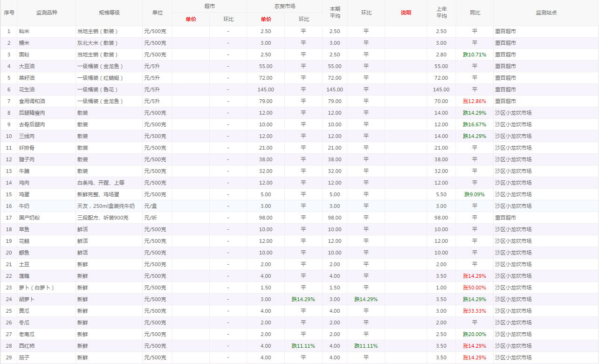Click the 监测品种 column header
This screenshot has height=364, width=599.
pyautogui.click(x=46, y=13)
